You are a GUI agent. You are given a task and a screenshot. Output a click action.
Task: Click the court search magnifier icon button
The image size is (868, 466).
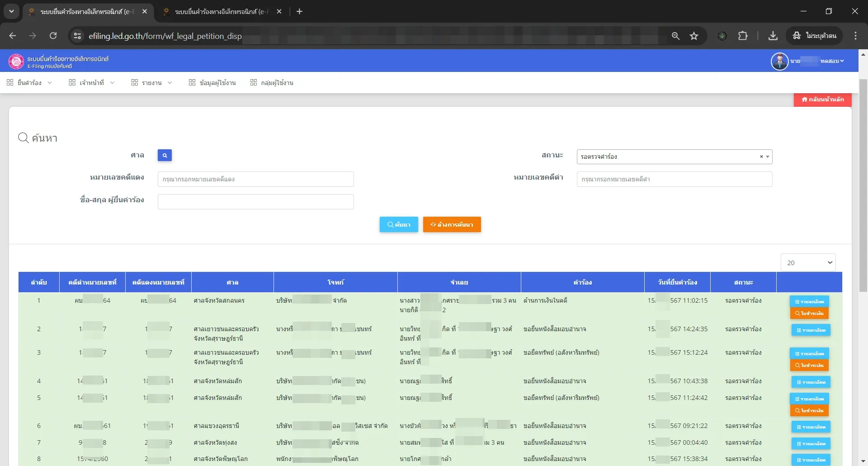click(x=165, y=155)
